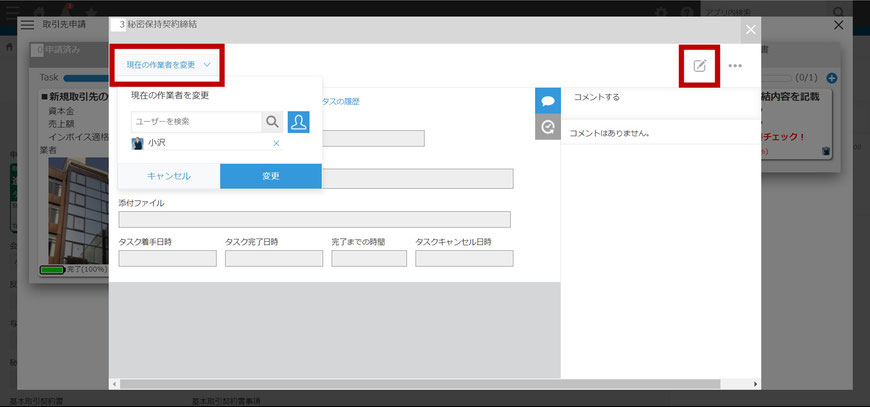Viewport: 870px width, 407px height.
Task: Click the 添付ファイル field
Action: pos(314,219)
